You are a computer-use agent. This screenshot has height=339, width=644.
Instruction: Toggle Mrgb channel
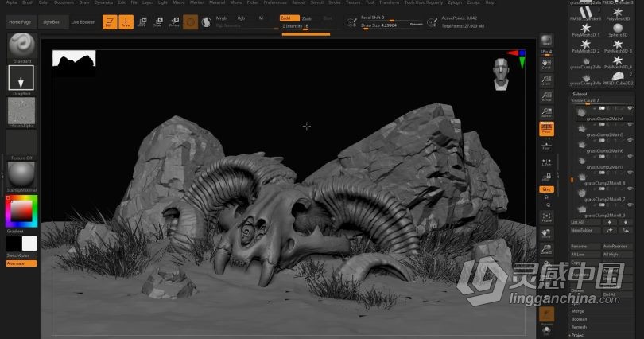221,18
